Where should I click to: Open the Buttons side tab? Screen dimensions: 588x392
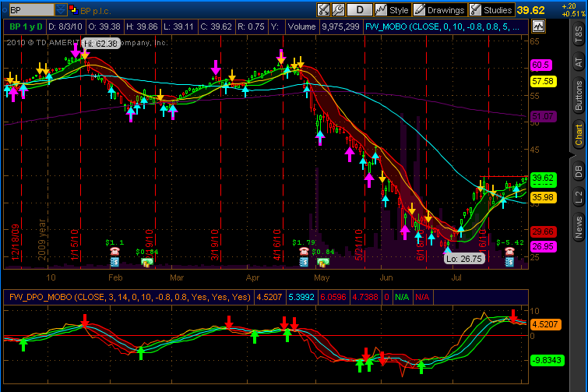point(579,96)
